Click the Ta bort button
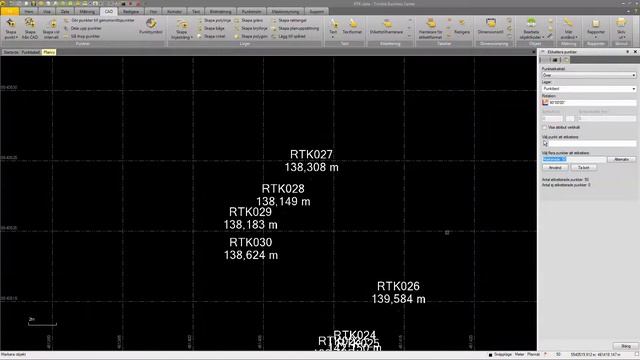640x360 pixels. point(584,168)
